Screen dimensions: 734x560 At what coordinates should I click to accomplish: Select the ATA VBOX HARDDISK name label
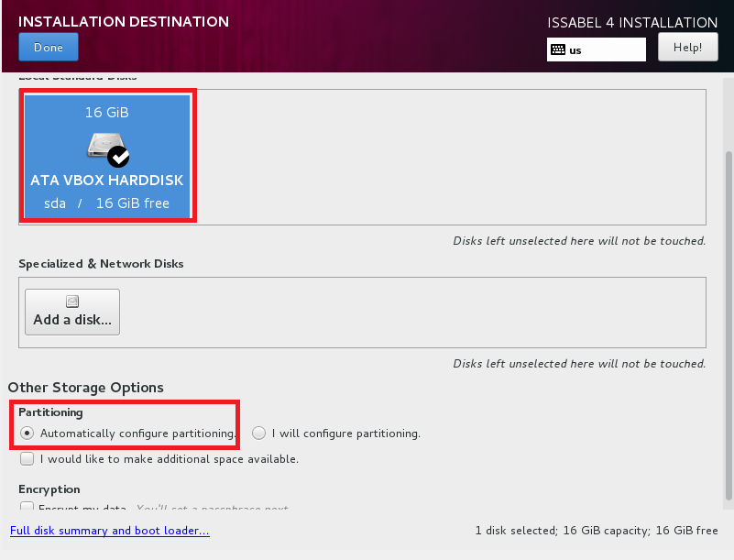click(107, 181)
